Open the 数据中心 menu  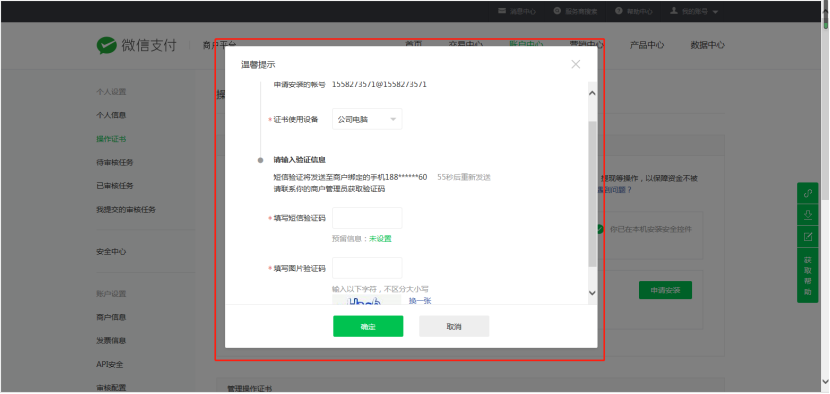pyautogui.click(x=708, y=45)
